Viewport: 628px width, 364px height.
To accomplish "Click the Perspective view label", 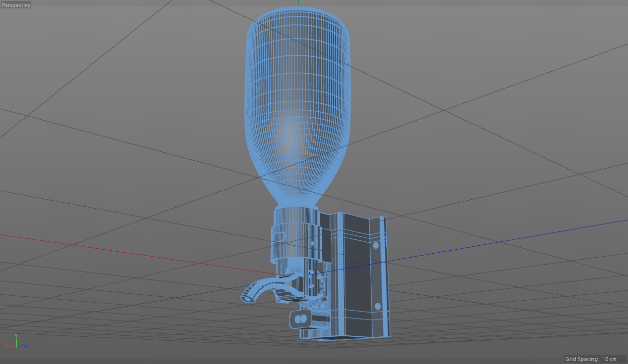I will pos(16,5).
